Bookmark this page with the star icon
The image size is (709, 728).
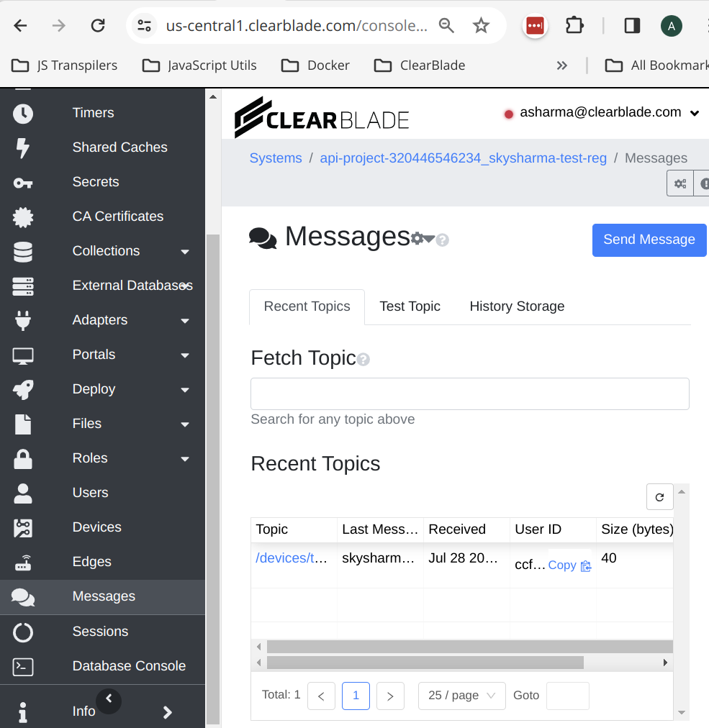point(481,26)
